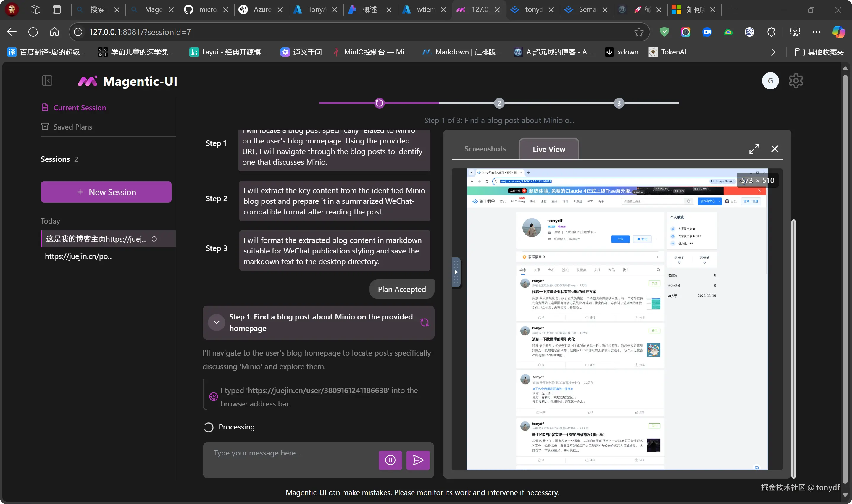Close the browser live view panel
Screen dimensions: 852x504
[x=774, y=149]
